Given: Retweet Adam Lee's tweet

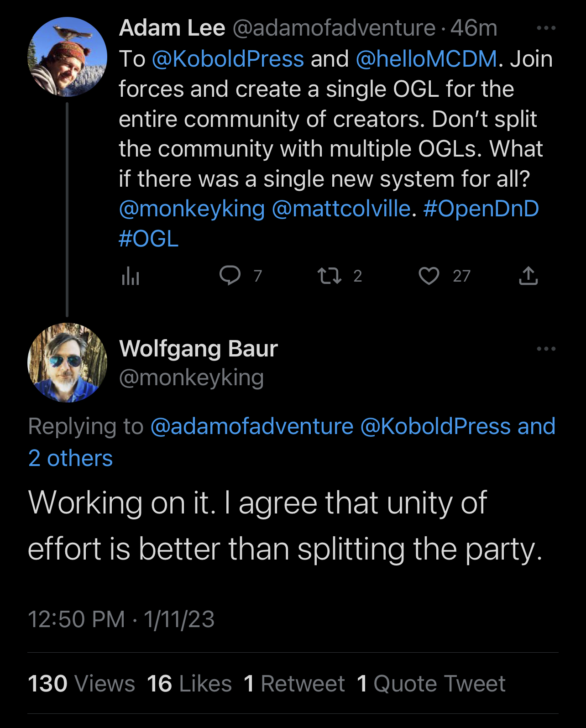Looking at the screenshot, I should [x=329, y=276].
